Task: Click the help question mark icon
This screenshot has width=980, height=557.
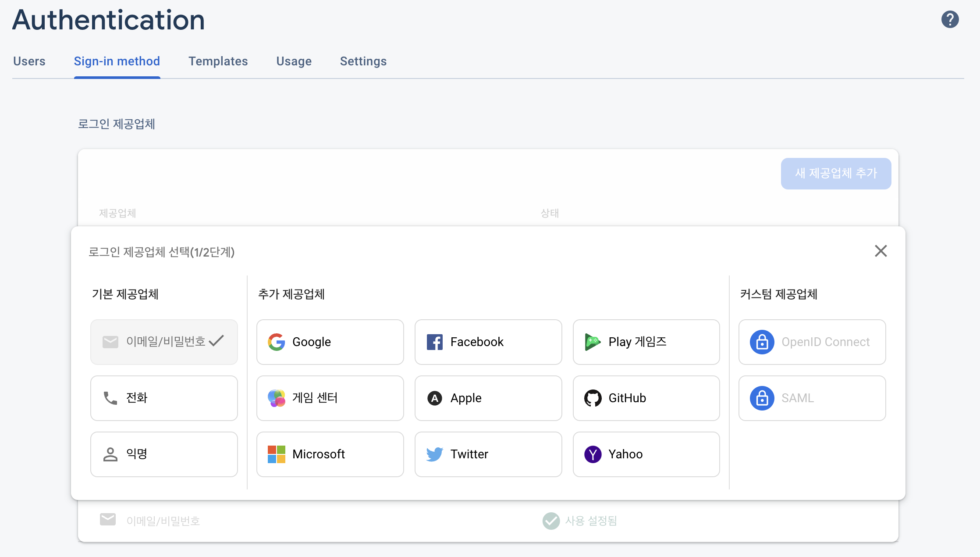Action: 950,19
